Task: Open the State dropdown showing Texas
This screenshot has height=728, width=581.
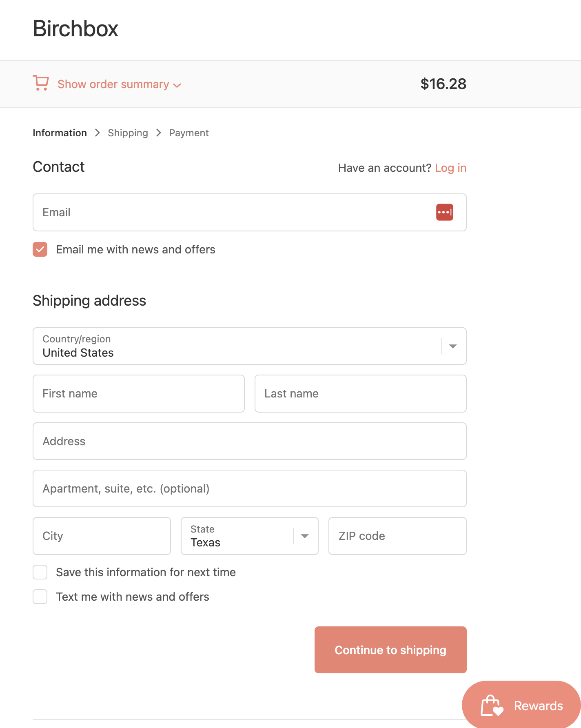Action: point(250,536)
